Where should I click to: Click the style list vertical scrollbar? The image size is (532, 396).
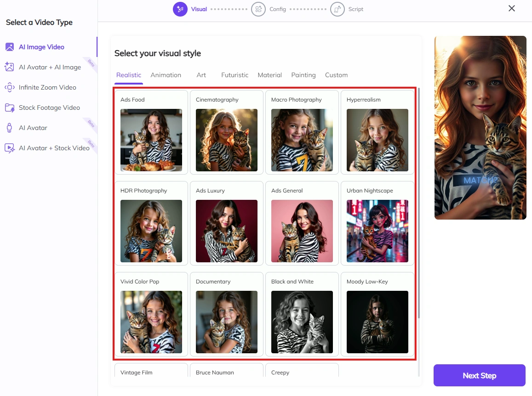pos(419,204)
